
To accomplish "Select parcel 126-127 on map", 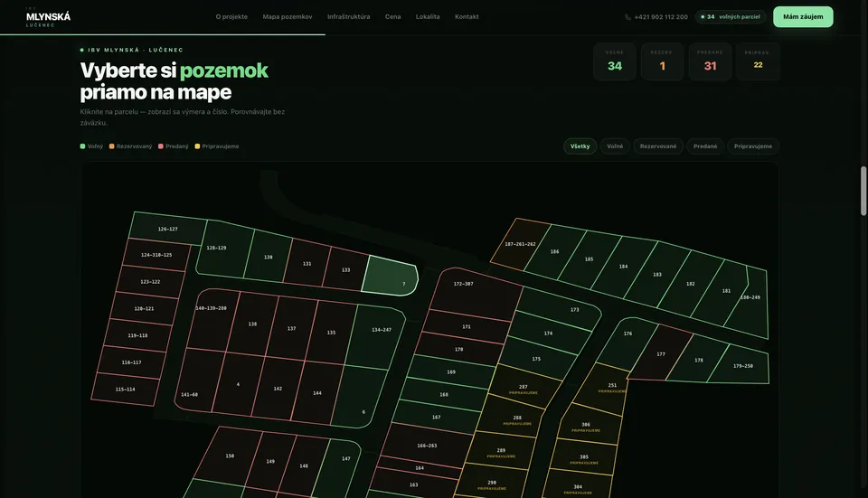I will click(x=168, y=229).
